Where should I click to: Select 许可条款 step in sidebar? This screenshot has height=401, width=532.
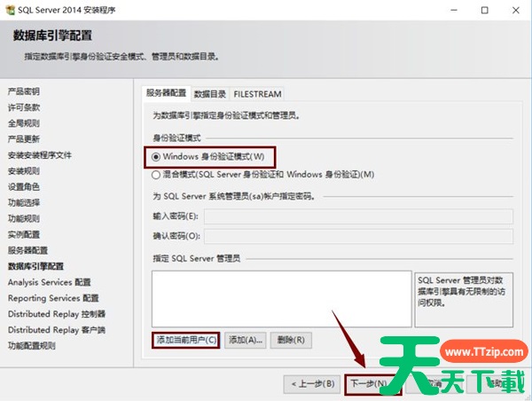pyautogui.click(x=24, y=107)
